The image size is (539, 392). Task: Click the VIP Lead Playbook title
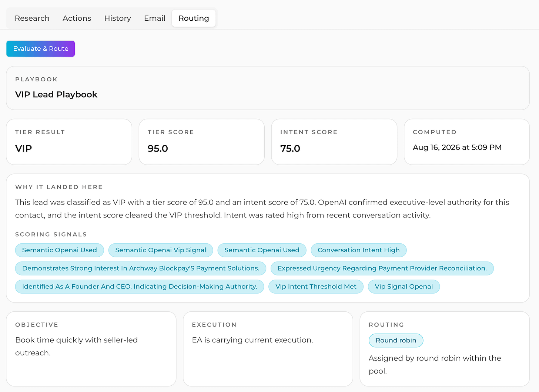pyautogui.click(x=56, y=94)
